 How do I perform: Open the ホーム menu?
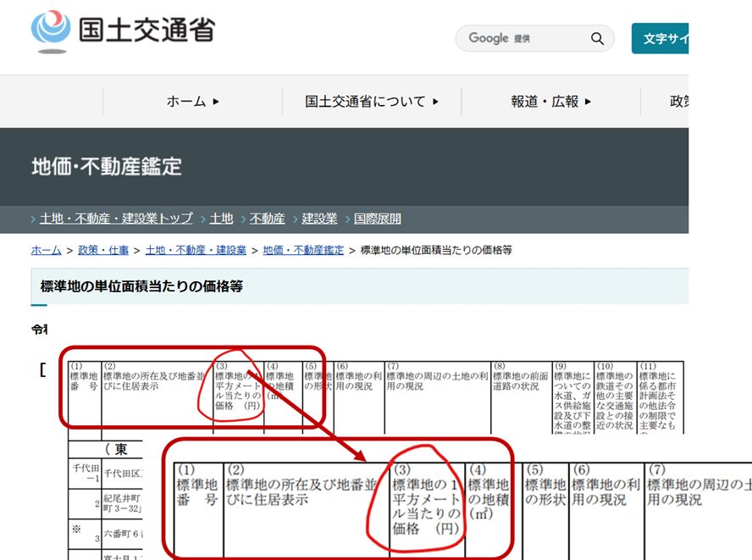pyautogui.click(x=193, y=102)
